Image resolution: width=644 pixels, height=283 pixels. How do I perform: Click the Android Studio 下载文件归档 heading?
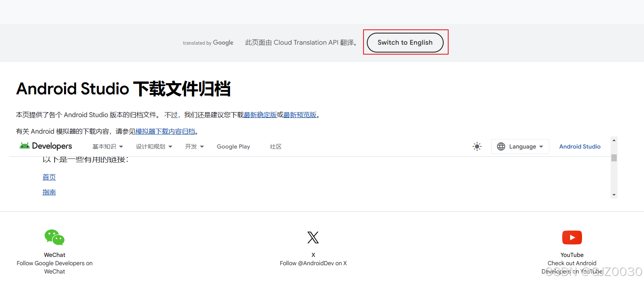click(123, 89)
